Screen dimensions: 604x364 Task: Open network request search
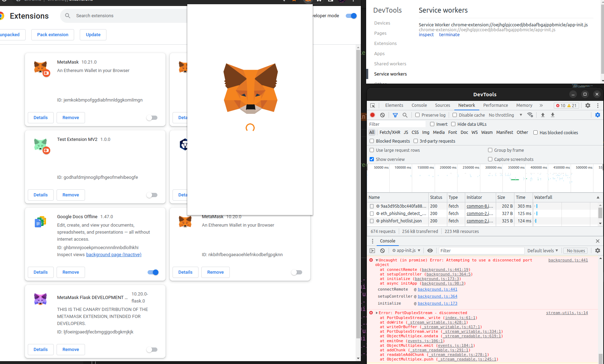coord(405,115)
